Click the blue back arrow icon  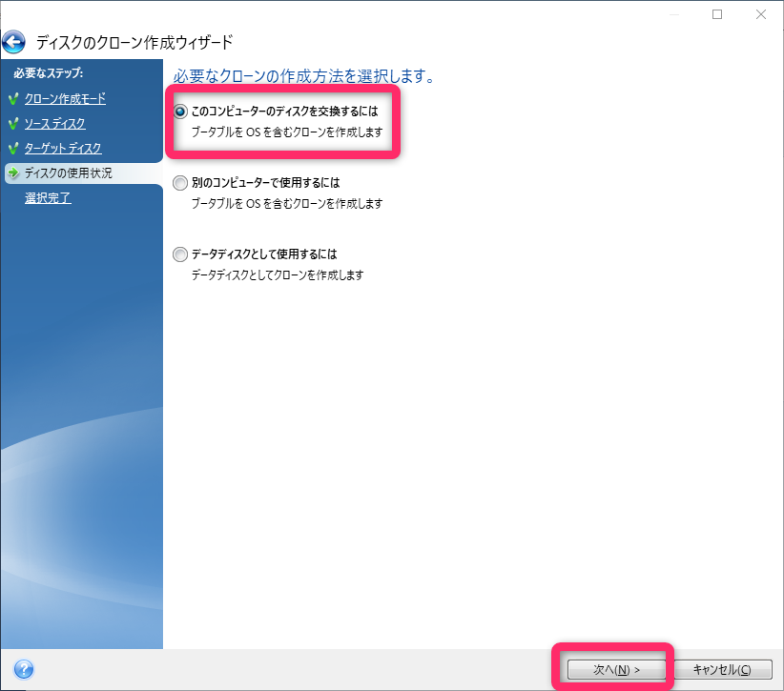[14, 42]
